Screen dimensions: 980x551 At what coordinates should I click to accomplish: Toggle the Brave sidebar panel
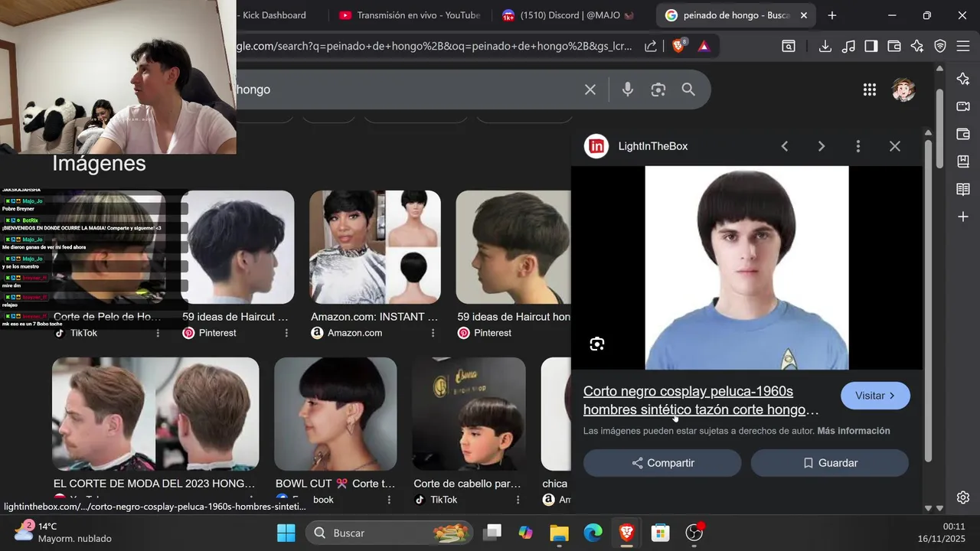[871, 46]
